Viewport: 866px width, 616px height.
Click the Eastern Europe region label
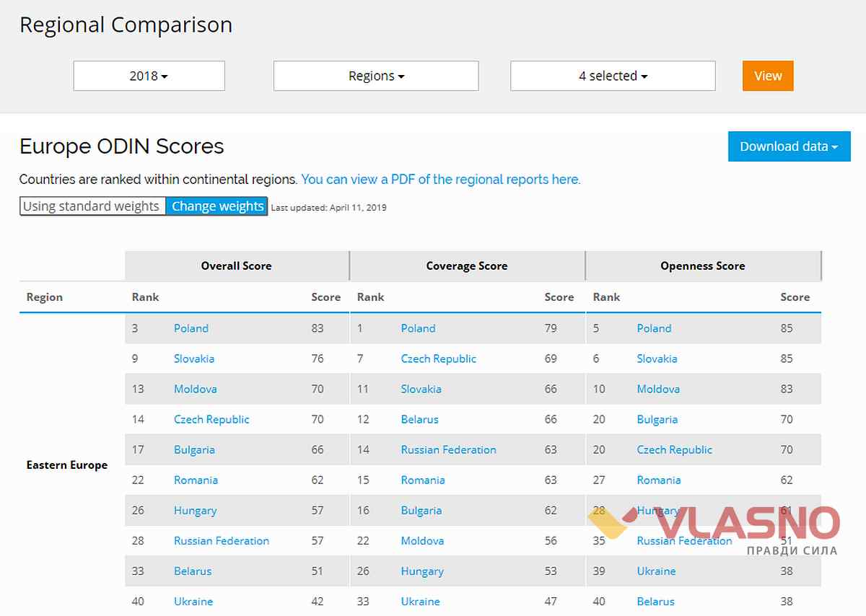tap(67, 465)
